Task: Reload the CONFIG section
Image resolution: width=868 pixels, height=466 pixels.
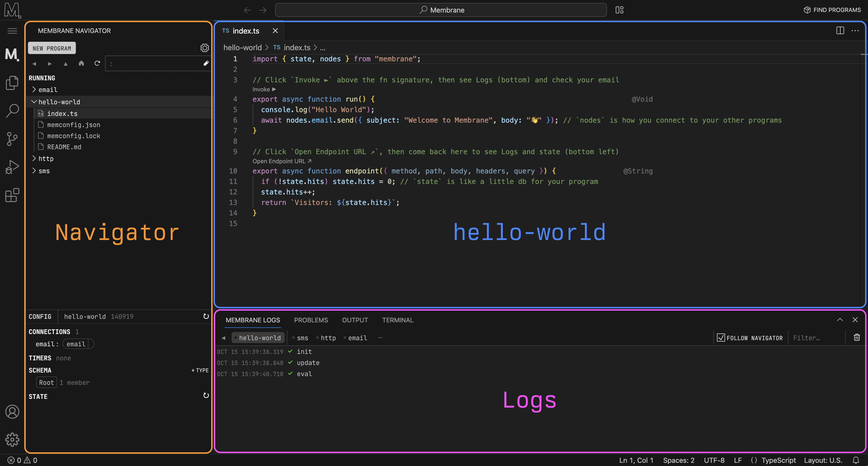Action: (206, 316)
